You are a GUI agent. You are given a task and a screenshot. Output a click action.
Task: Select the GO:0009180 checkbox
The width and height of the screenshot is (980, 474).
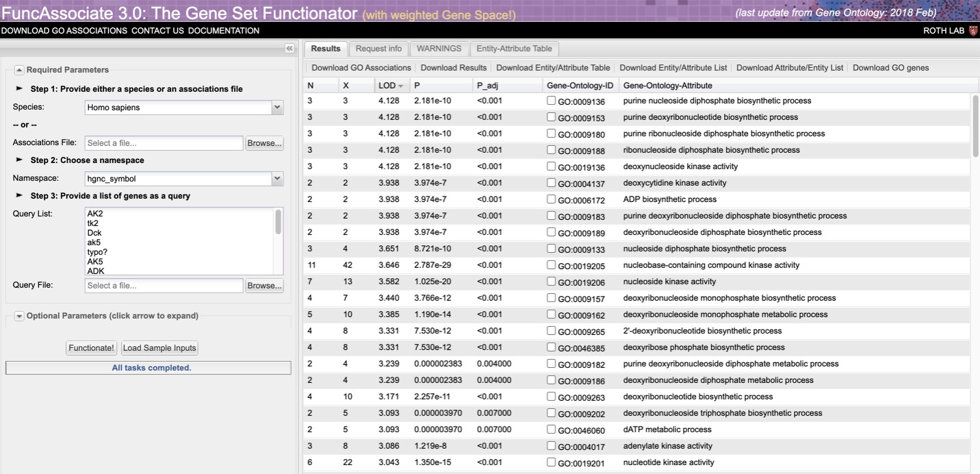(552, 134)
